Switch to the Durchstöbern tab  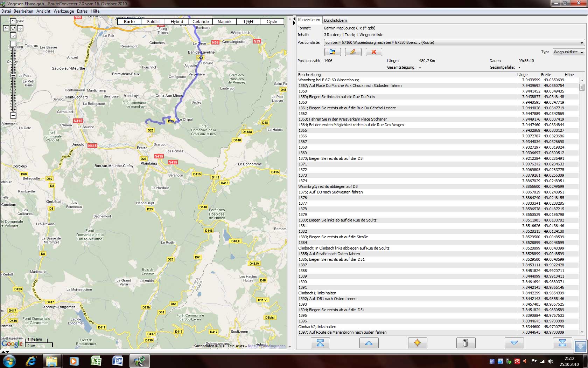click(335, 20)
